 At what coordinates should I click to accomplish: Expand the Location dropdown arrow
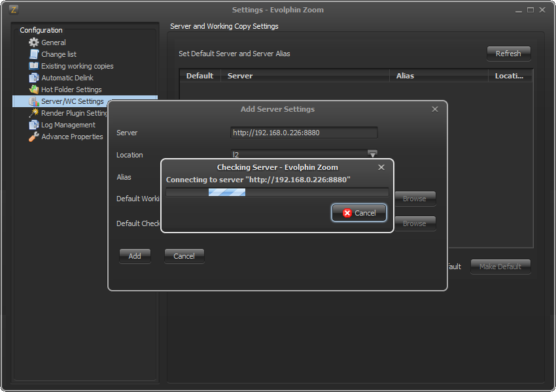click(372, 154)
